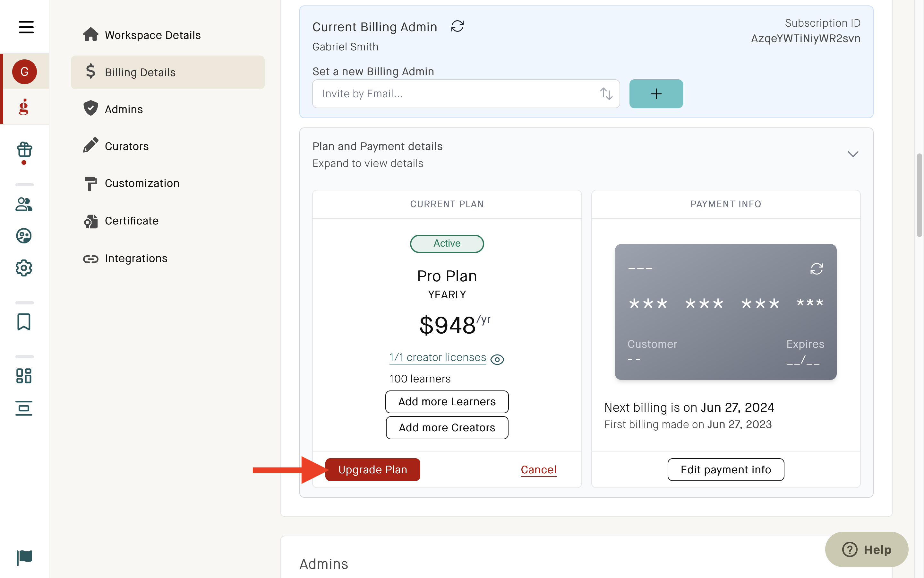
Task: Open the gift box icon
Action: pyautogui.click(x=24, y=150)
